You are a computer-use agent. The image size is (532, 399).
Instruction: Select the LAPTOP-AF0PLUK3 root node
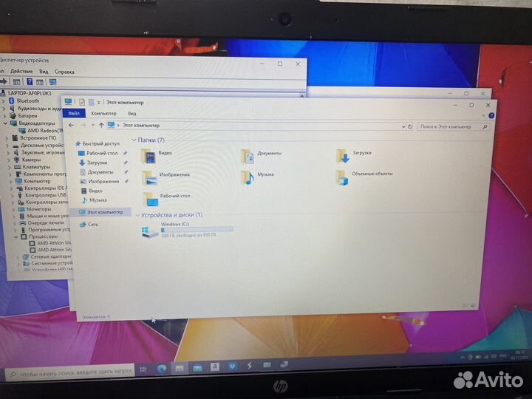(x=30, y=93)
